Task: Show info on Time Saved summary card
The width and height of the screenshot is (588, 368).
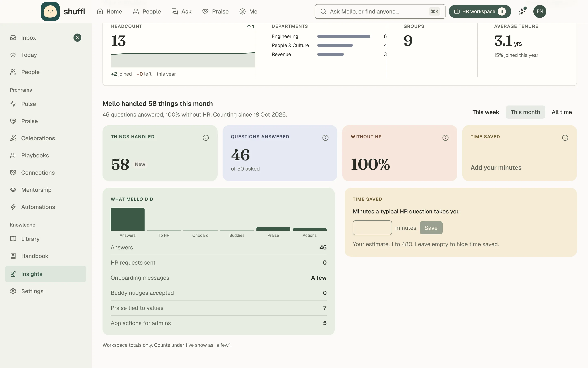Action: (565, 138)
